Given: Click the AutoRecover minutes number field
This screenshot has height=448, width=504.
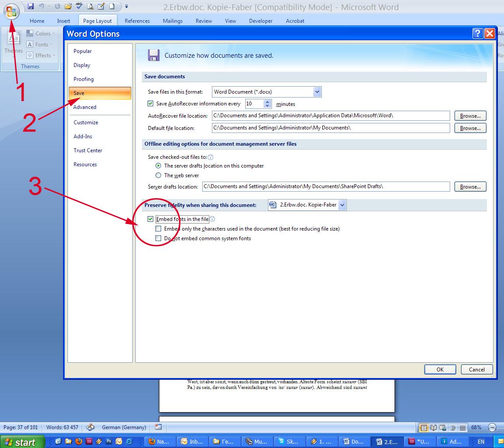Looking at the screenshot, I should (254, 104).
